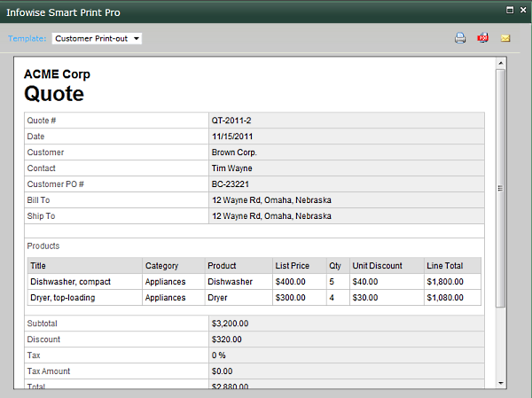Click the Title column header
The height and width of the screenshot is (398, 532).
[x=38, y=266]
